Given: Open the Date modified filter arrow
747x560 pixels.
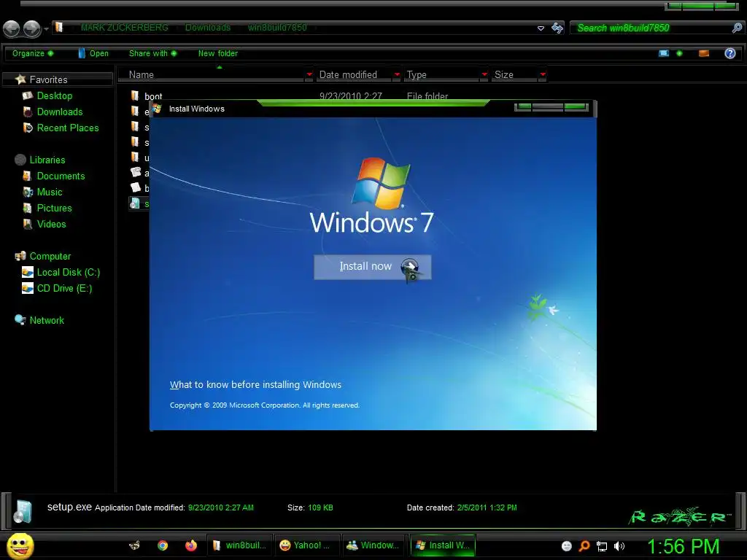Looking at the screenshot, I should (x=397, y=75).
